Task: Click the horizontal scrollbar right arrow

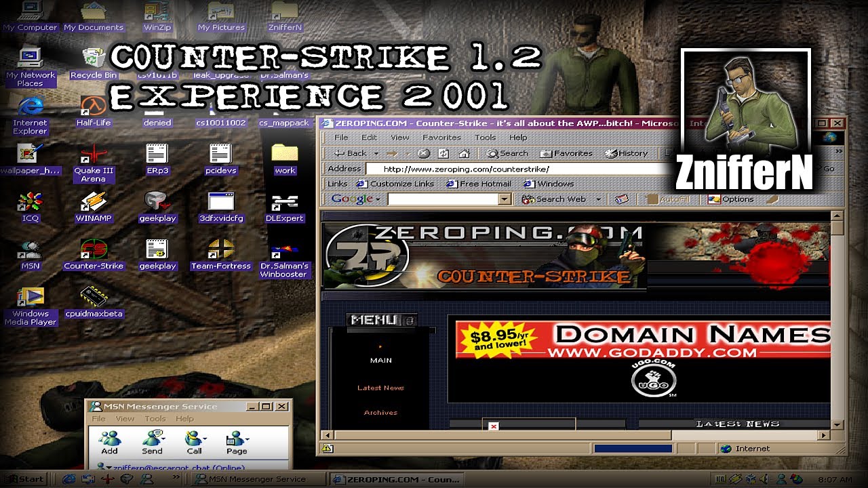Action: pos(824,436)
